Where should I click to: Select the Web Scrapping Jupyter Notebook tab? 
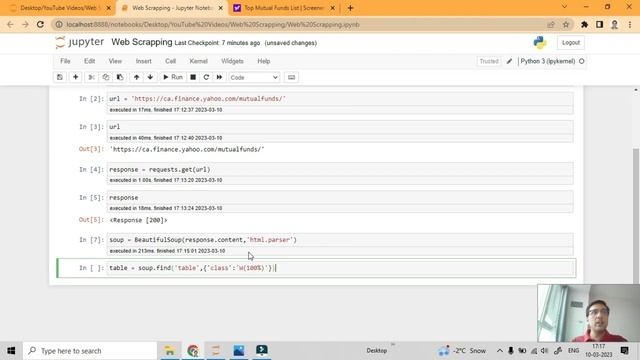tap(171, 8)
